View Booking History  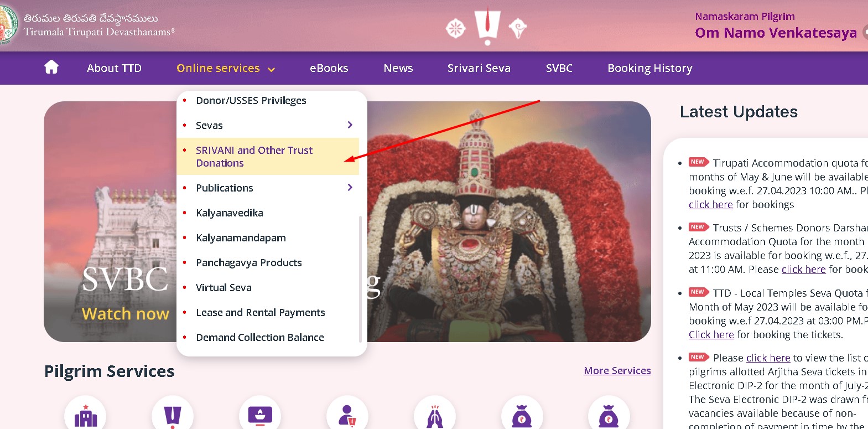point(650,68)
